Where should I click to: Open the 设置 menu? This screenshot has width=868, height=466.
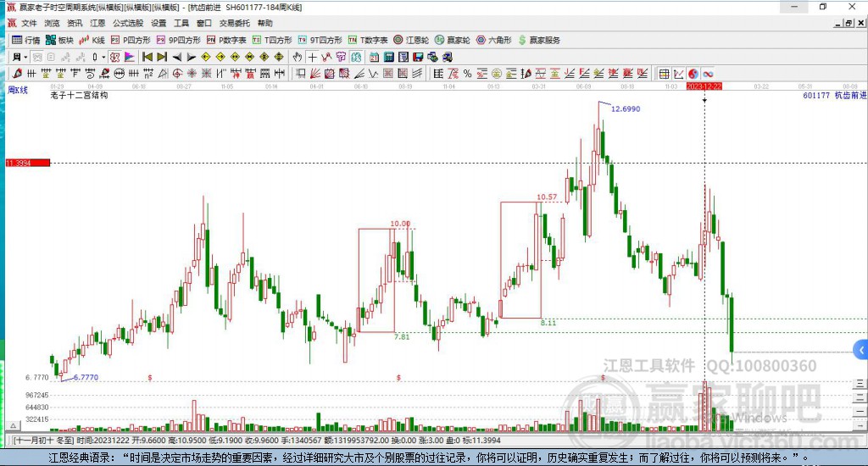click(159, 23)
